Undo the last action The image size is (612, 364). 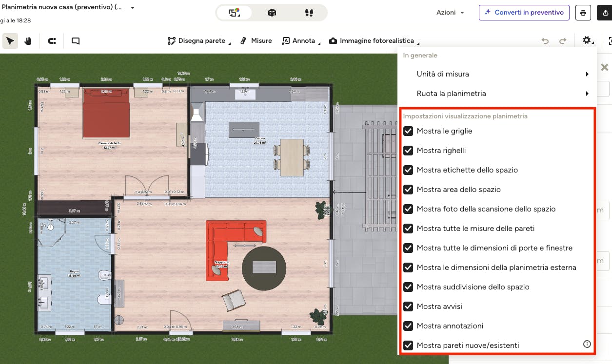coord(545,41)
